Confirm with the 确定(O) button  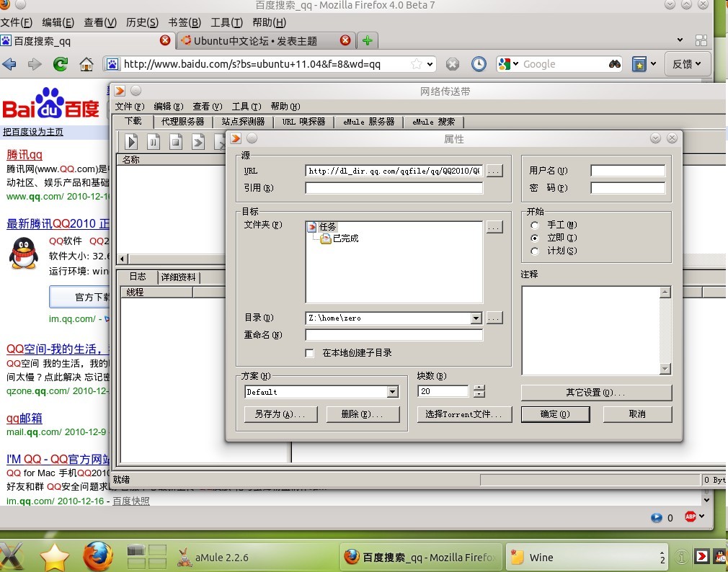(x=555, y=414)
